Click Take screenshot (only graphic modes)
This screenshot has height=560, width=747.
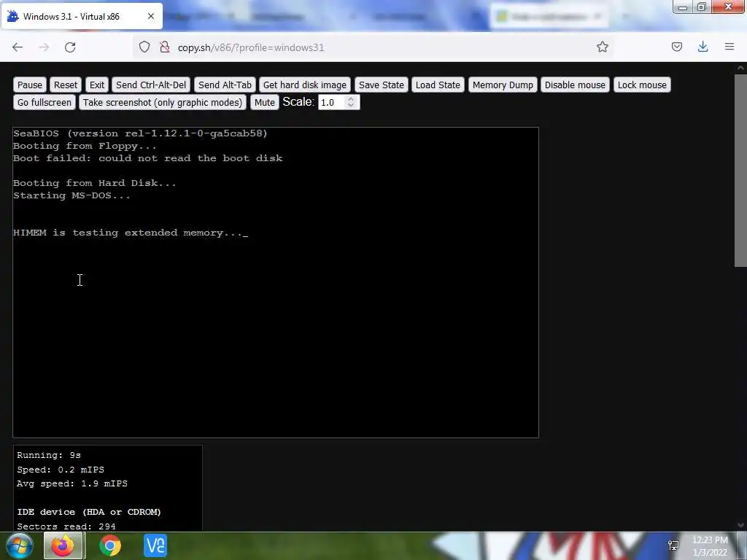(163, 102)
